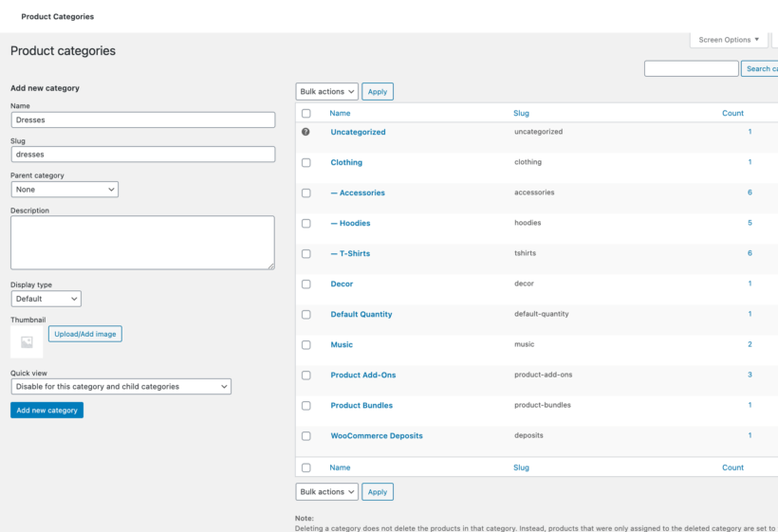Viewport: 778px width, 532px height.
Task: Open the bottom Bulk actions dropdown
Action: [326, 492]
